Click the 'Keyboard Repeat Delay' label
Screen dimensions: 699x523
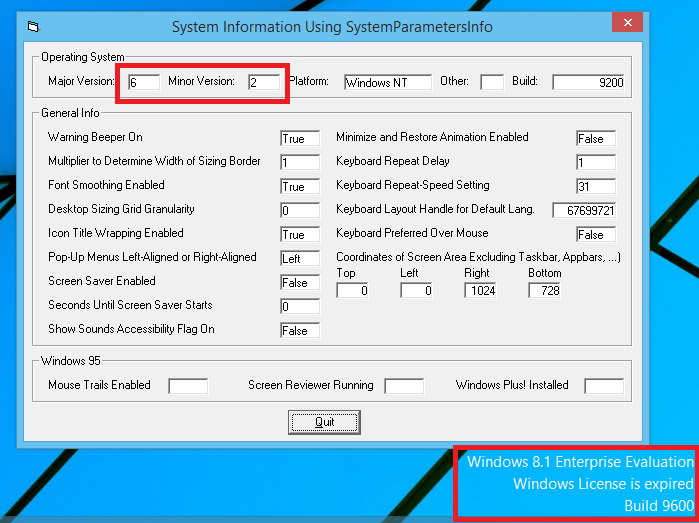pyautogui.click(x=393, y=161)
